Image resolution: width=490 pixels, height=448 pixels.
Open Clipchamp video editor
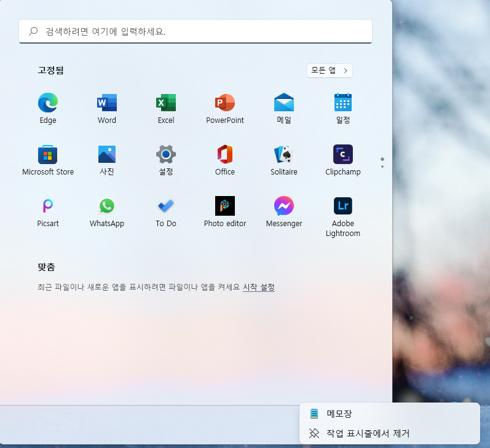coord(343,160)
